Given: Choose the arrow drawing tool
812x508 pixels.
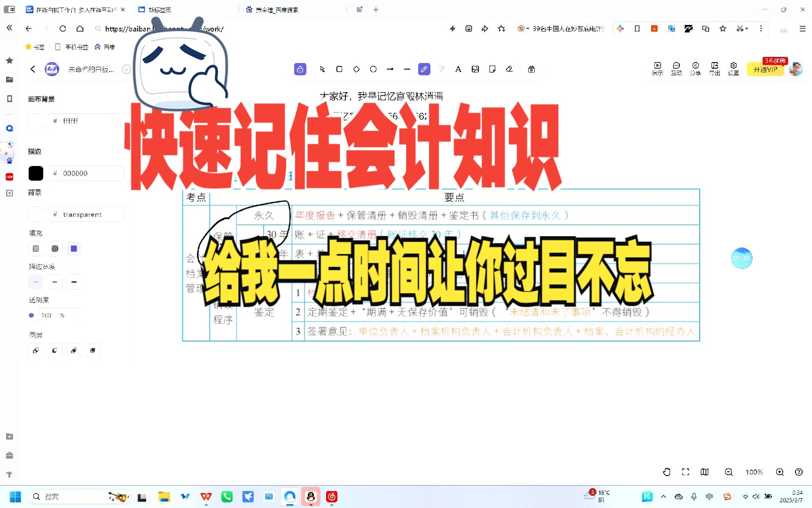Looking at the screenshot, I should click(x=390, y=69).
